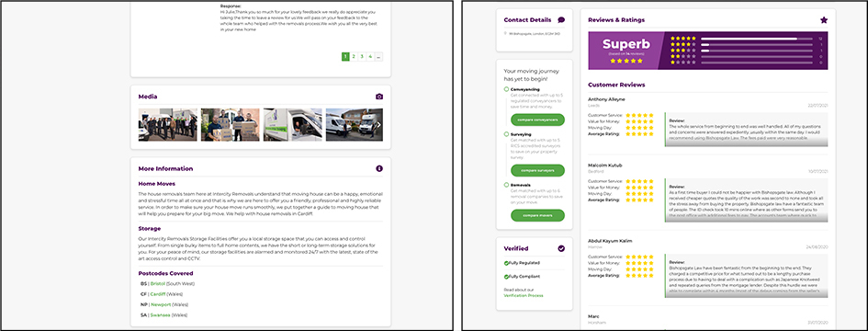Screen dimensions: 868x331
Task: Click the Verified checkmark badge icon
Action: tap(561, 248)
